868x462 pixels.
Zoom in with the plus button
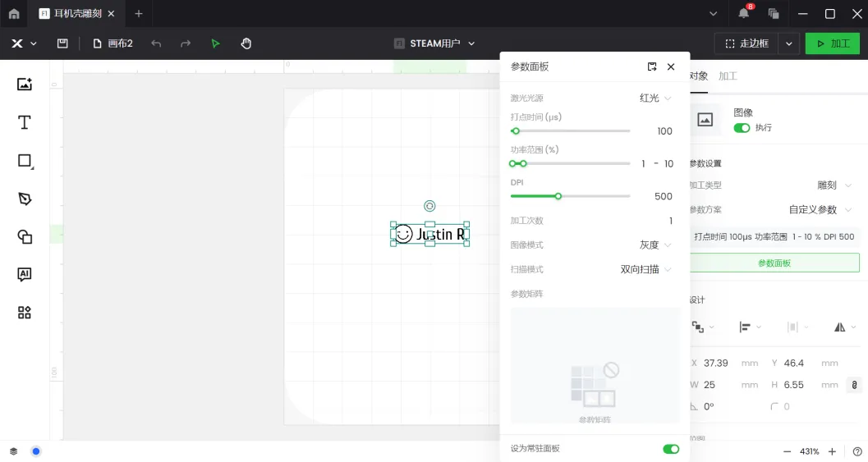(x=832, y=451)
